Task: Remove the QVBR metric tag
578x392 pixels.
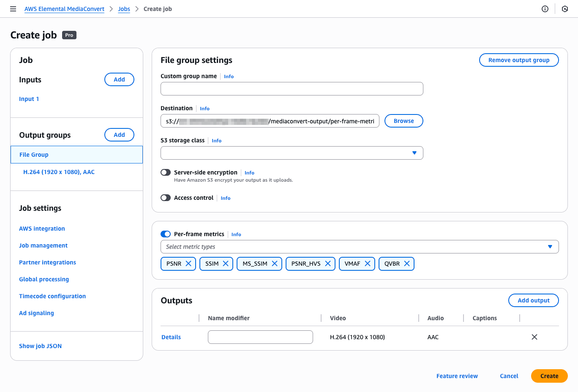Action: (407, 264)
